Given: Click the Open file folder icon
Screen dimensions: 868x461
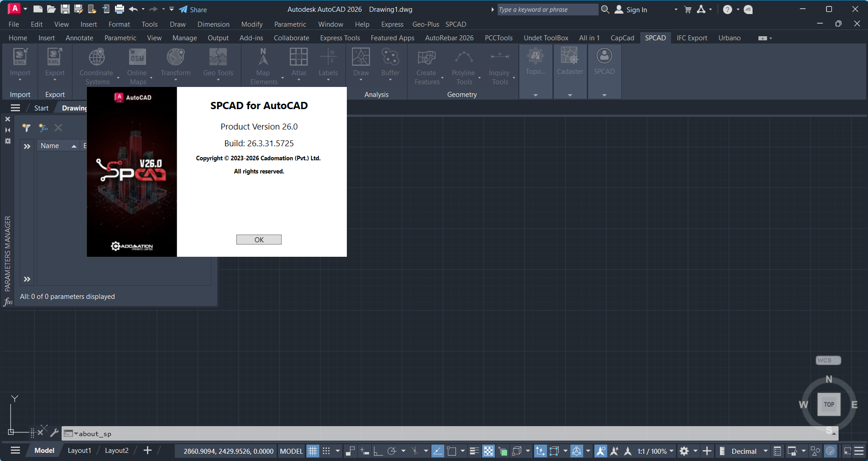Looking at the screenshot, I should [52, 9].
